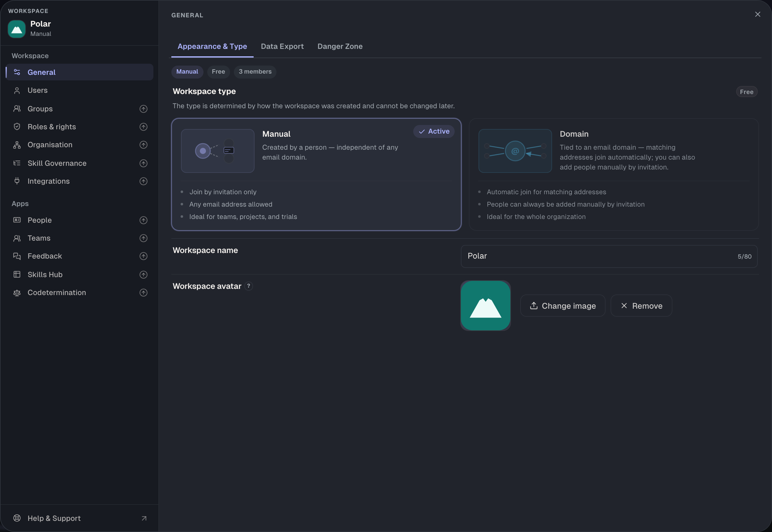Click the upgrade arrow icon beside Codetermination
This screenshot has width=772, height=532.
coord(143,292)
